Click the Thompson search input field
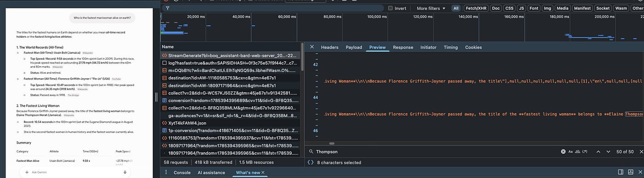The height and width of the screenshot is (178, 644). click(x=437, y=151)
